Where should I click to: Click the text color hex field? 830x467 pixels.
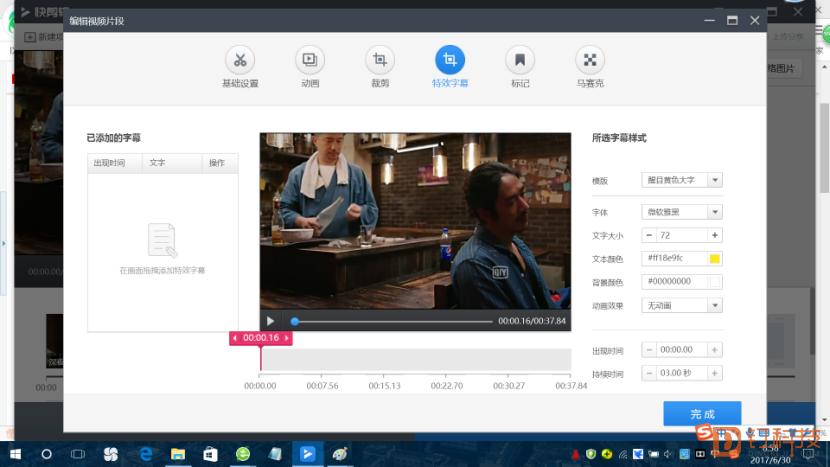(x=675, y=258)
